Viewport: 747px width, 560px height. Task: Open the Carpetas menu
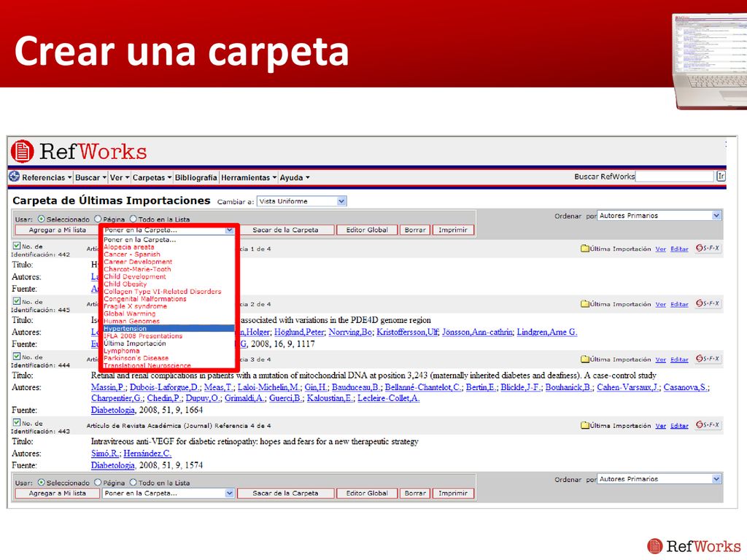[152, 177]
